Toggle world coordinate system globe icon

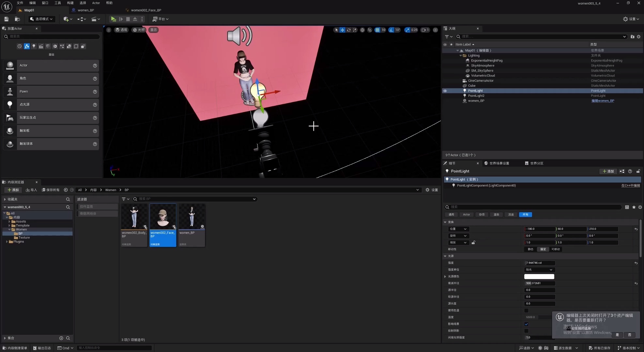tap(362, 30)
